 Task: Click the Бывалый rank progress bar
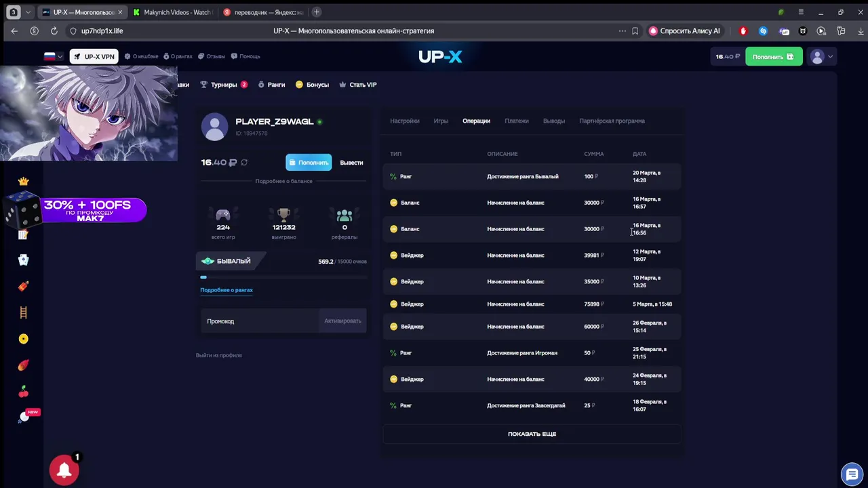pyautogui.click(x=283, y=277)
